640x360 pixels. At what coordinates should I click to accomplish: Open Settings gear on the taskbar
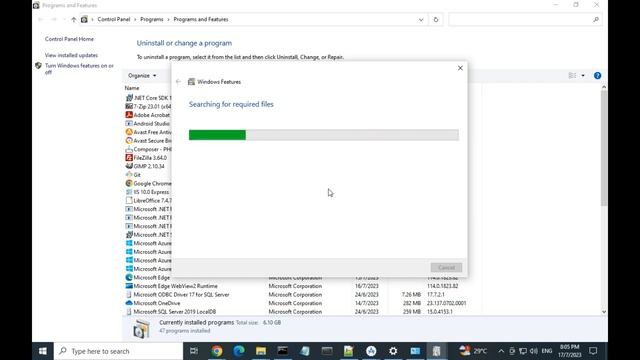(393, 351)
